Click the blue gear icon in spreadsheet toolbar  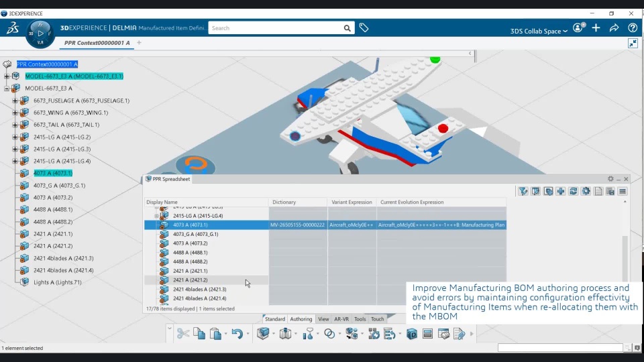click(x=586, y=191)
